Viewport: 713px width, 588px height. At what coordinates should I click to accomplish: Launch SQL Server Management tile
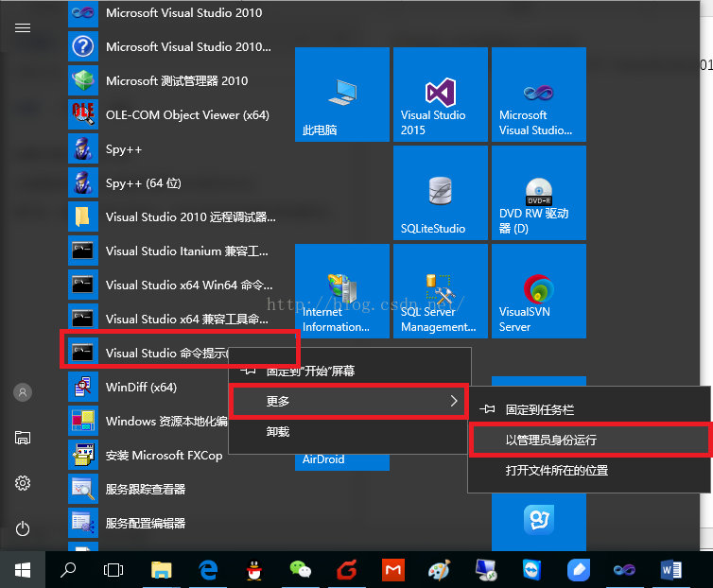tap(440, 291)
